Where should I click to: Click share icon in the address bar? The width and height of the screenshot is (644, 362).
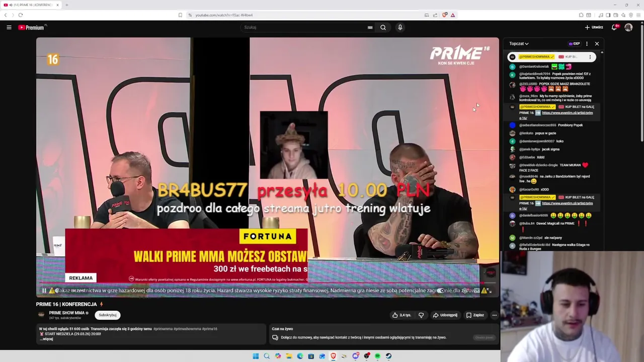pyautogui.click(x=435, y=15)
